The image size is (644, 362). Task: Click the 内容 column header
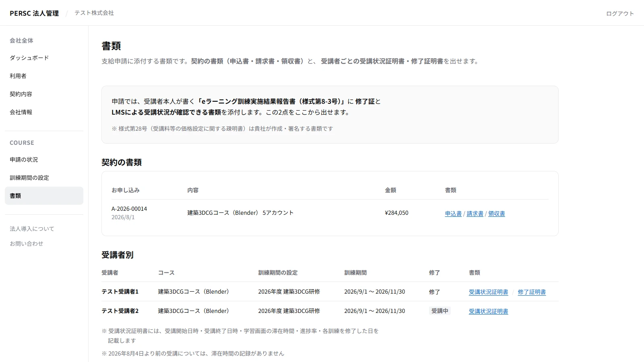coord(193,190)
